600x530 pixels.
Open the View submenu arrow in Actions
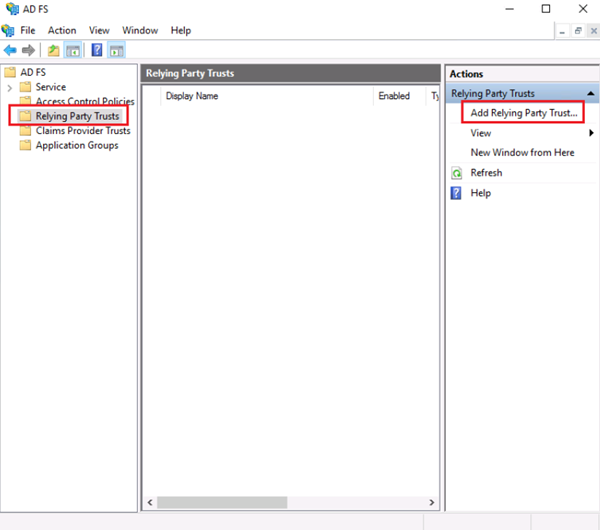click(x=591, y=133)
